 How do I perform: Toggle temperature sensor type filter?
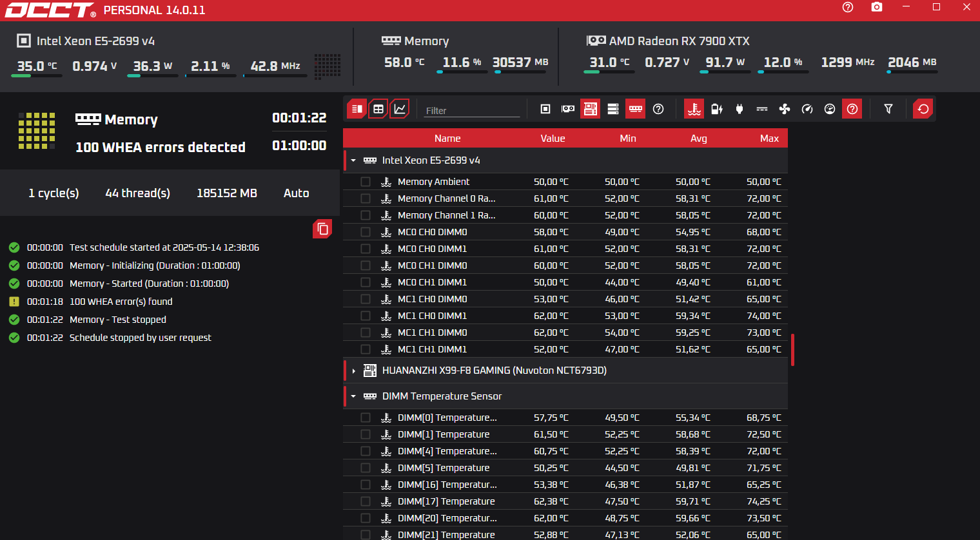coord(694,109)
